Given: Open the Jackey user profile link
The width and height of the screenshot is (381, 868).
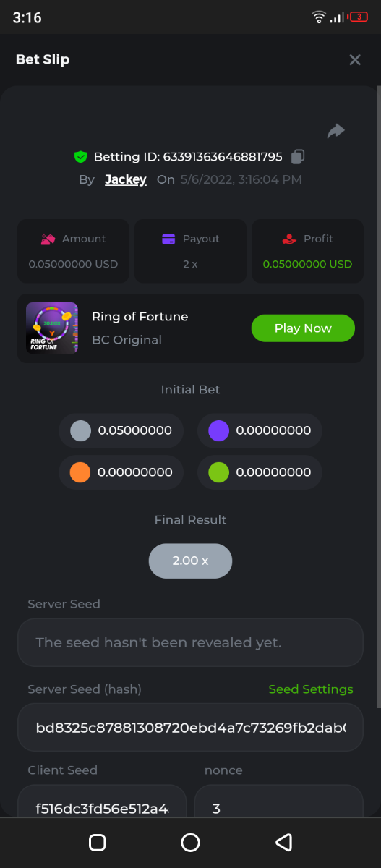Looking at the screenshot, I should [x=126, y=179].
